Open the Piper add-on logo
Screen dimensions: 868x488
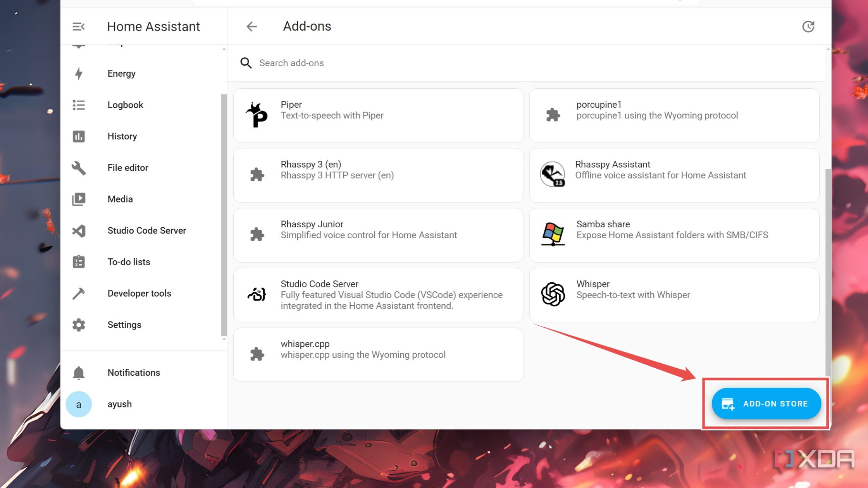click(x=257, y=115)
